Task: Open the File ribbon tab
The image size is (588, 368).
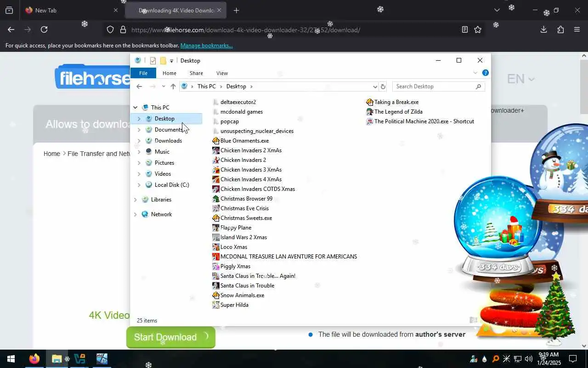Action: click(143, 73)
